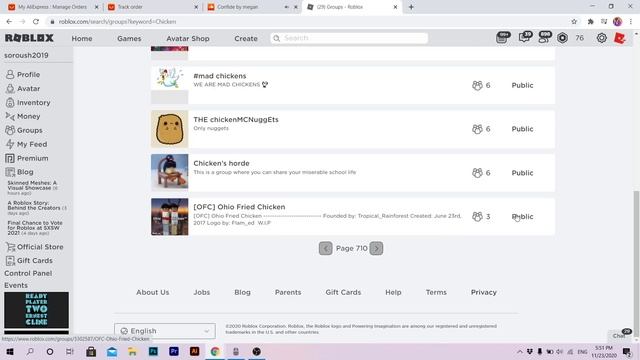Click the search magnifier icon

[x=276, y=38]
